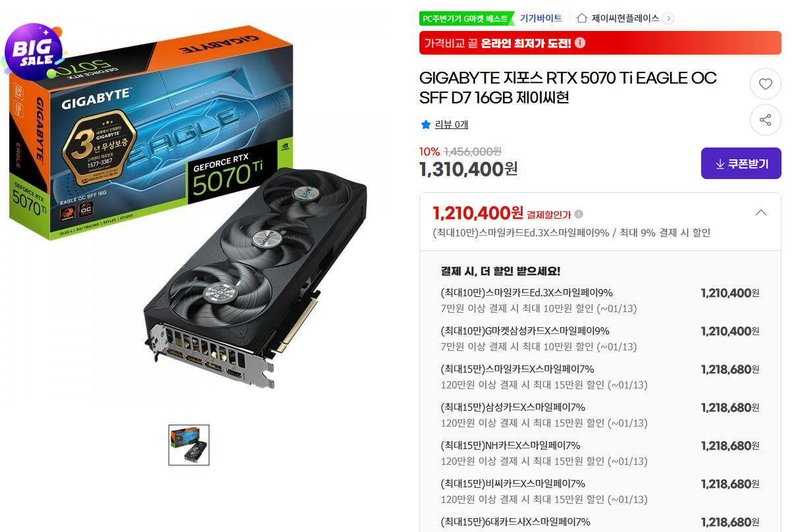Click the BIG SALE badge
This screenshot has width=794, height=532.
pos(33,51)
